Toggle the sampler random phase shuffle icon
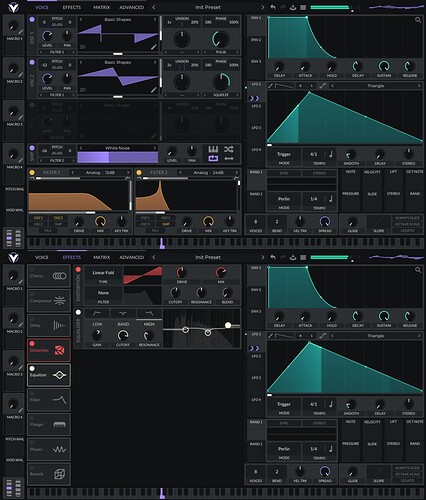This screenshot has height=500, width=426. pyautogui.click(x=229, y=149)
